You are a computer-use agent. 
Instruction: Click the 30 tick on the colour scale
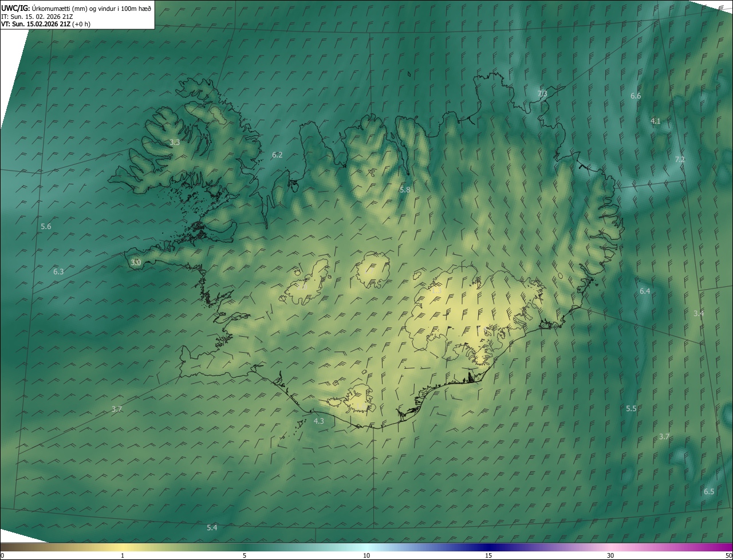tap(610, 555)
